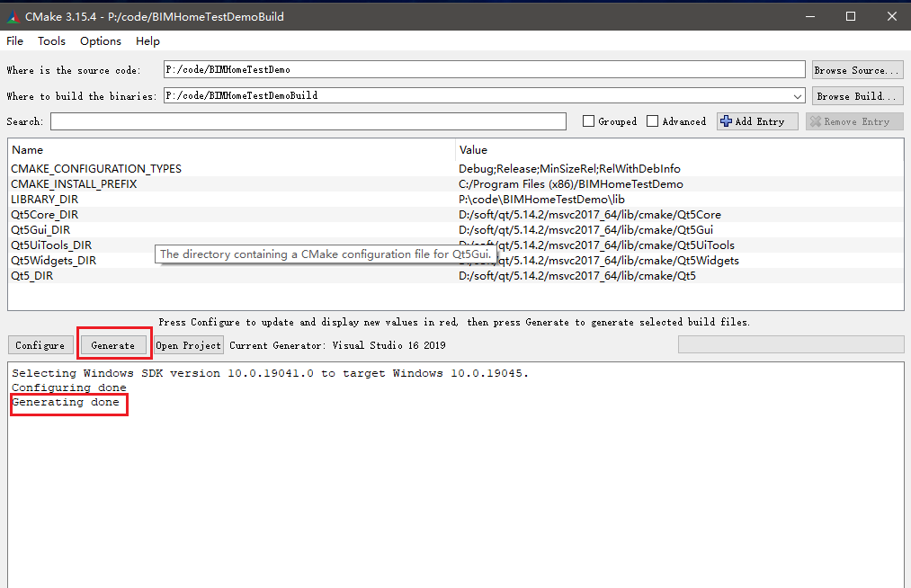Click the CMake logo in title bar
Viewport: 911px width, 588px height.
point(12,15)
